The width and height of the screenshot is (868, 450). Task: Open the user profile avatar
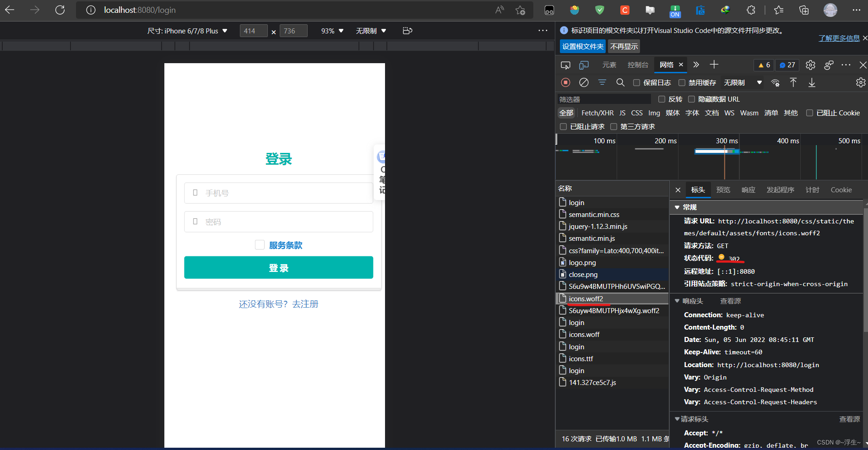[x=830, y=10]
